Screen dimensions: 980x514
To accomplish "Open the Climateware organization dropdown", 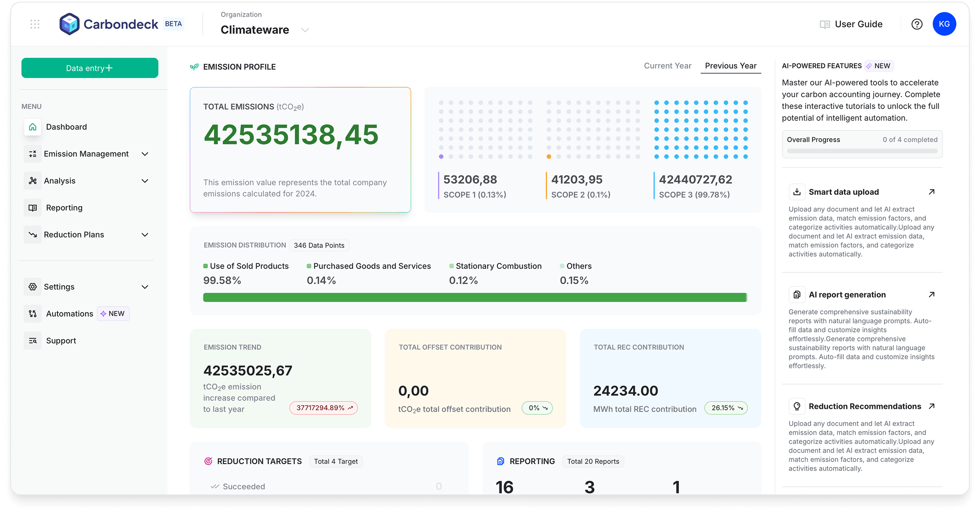I will [305, 30].
